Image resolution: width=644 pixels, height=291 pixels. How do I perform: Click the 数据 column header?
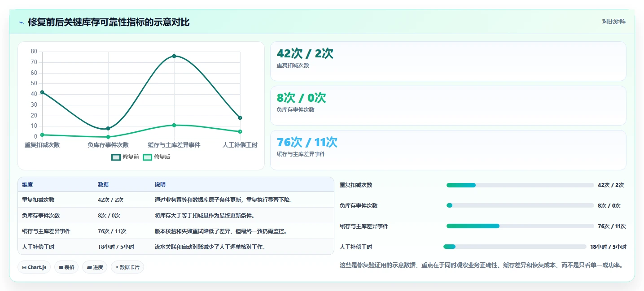tap(103, 185)
